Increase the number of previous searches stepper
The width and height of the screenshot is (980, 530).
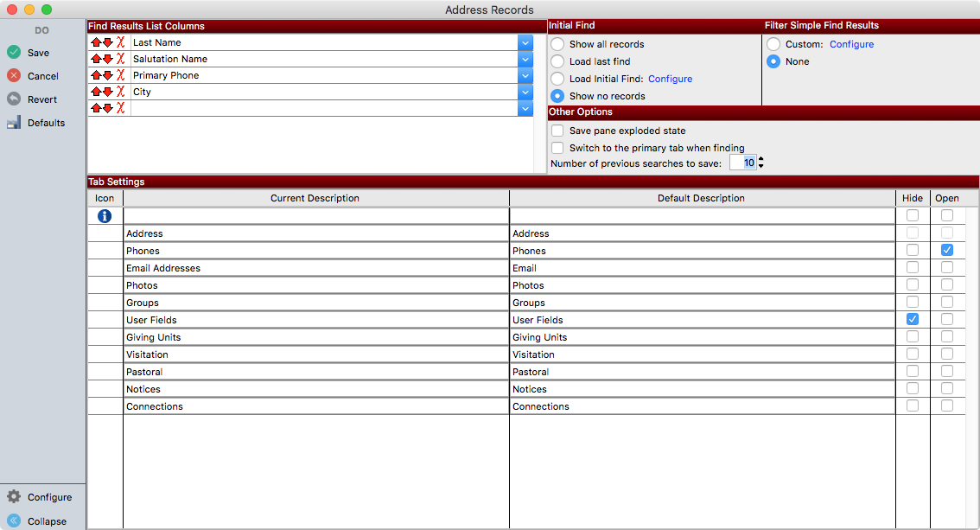(x=761, y=159)
